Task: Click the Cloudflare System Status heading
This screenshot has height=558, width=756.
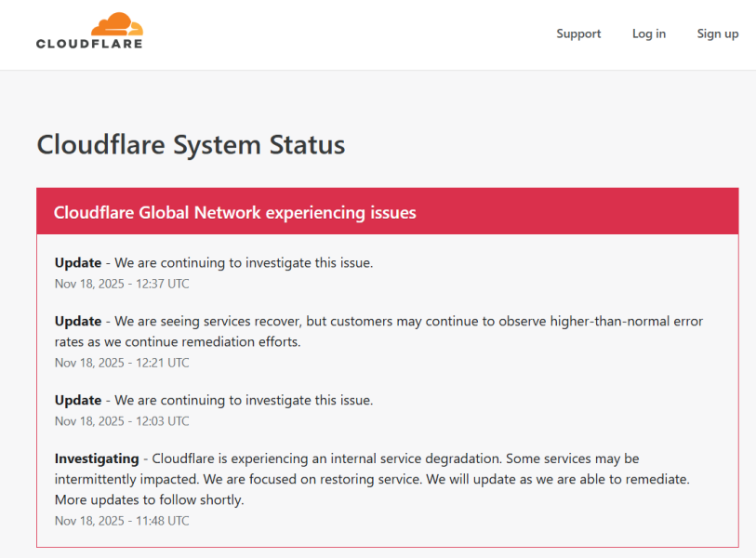Action: tap(191, 145)
